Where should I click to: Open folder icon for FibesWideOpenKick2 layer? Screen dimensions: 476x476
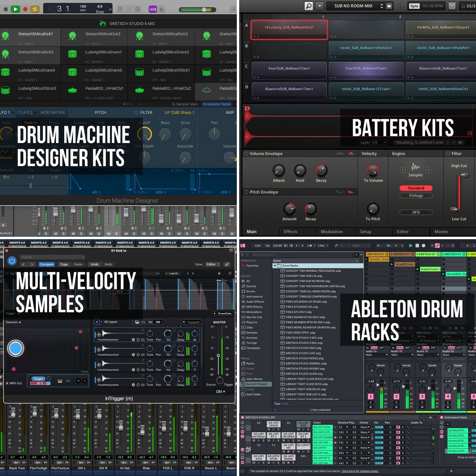pos(143,354)
